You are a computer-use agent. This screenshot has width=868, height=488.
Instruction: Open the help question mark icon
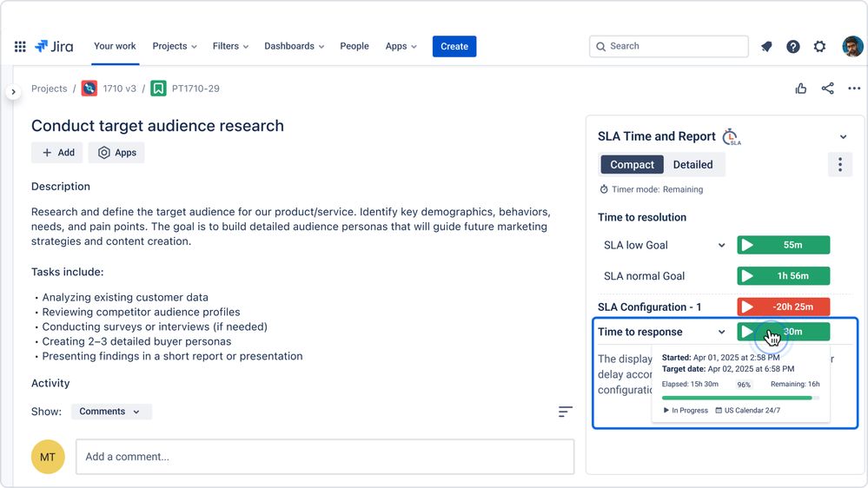(792, 47)
